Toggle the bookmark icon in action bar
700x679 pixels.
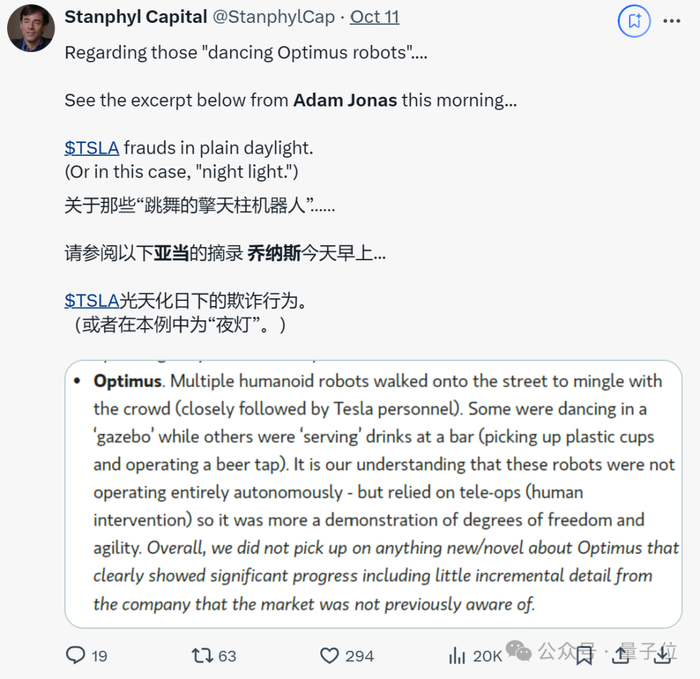(x=585, y=655)
